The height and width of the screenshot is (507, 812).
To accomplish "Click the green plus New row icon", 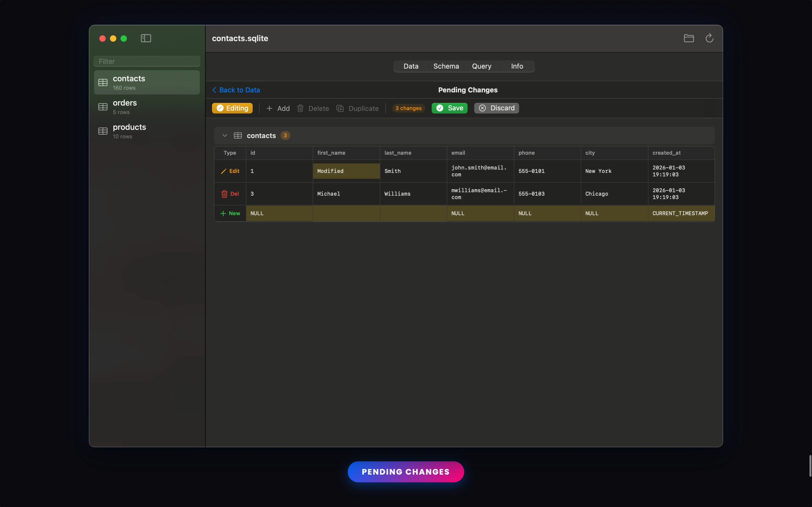I will 223,214.
